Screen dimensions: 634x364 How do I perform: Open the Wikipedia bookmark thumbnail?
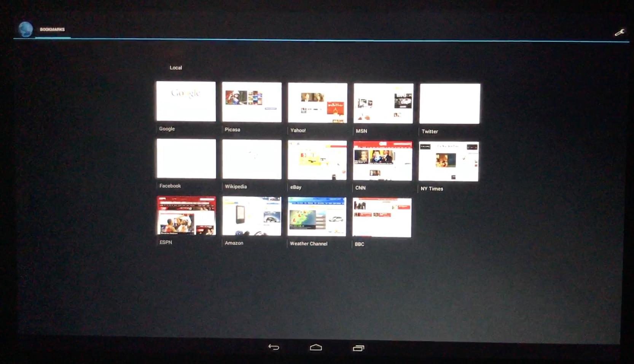point(252,159)
